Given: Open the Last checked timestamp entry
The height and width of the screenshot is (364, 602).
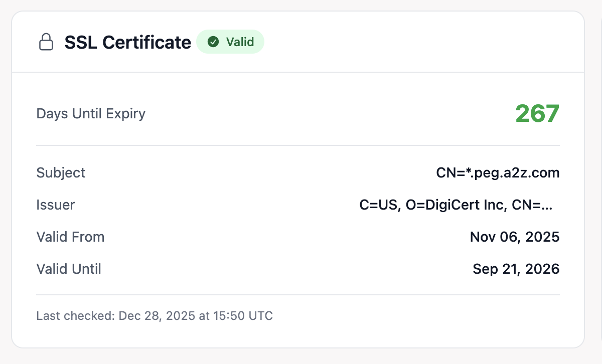Looking at the screenshot, I should 154,316.
